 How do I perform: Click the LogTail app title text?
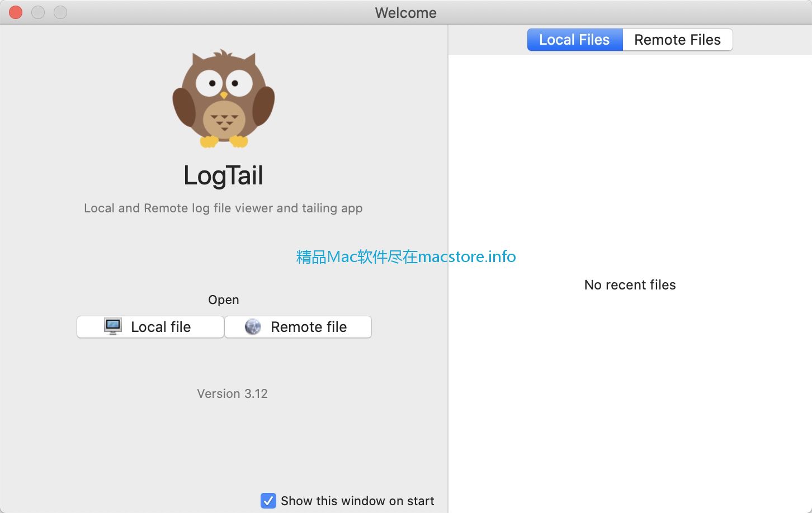point(223,175)
